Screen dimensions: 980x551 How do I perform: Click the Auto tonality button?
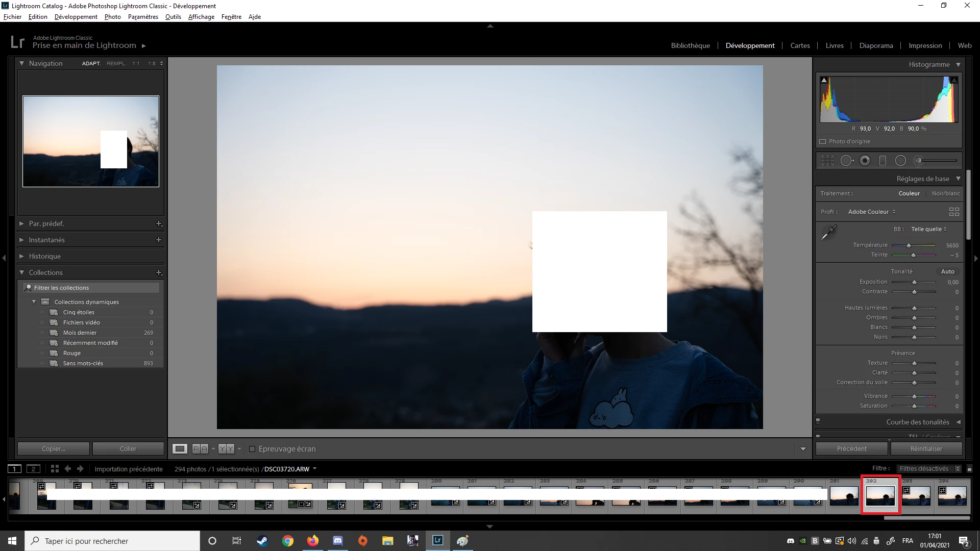[947, 271]
